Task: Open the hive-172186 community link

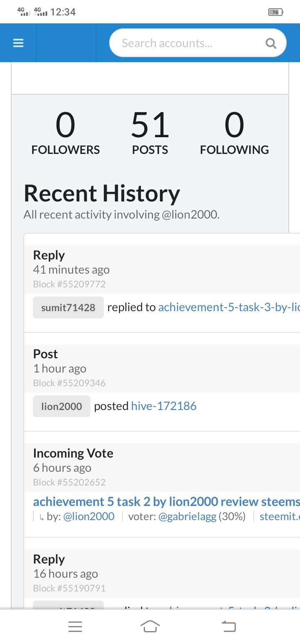Action: pyautogui.click(x=164, y=406)
